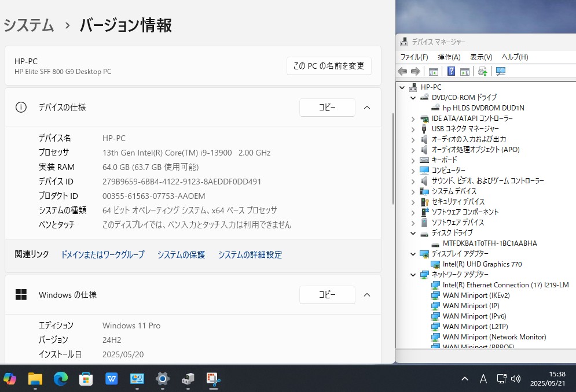This screenshot has height=392, width=576.
Task: Collapse the Windows の仕様 section chevron
Action: (367, 295)
